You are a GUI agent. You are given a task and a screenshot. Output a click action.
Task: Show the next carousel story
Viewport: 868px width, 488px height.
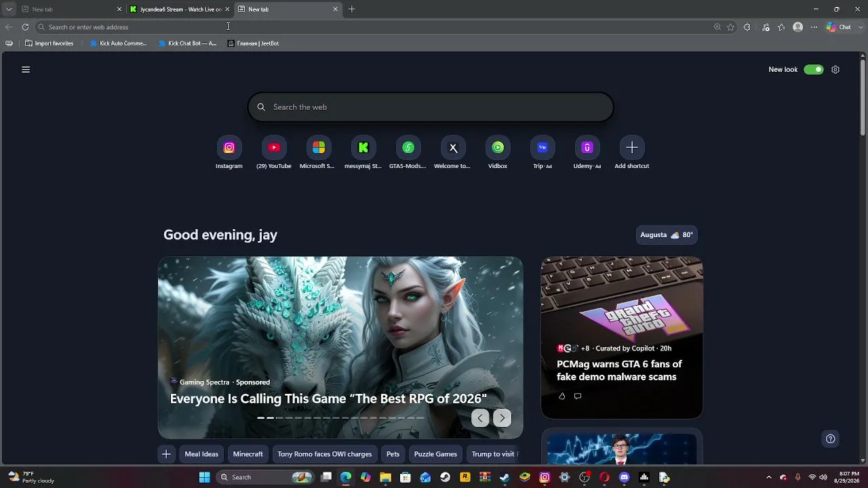pos(502,418)
